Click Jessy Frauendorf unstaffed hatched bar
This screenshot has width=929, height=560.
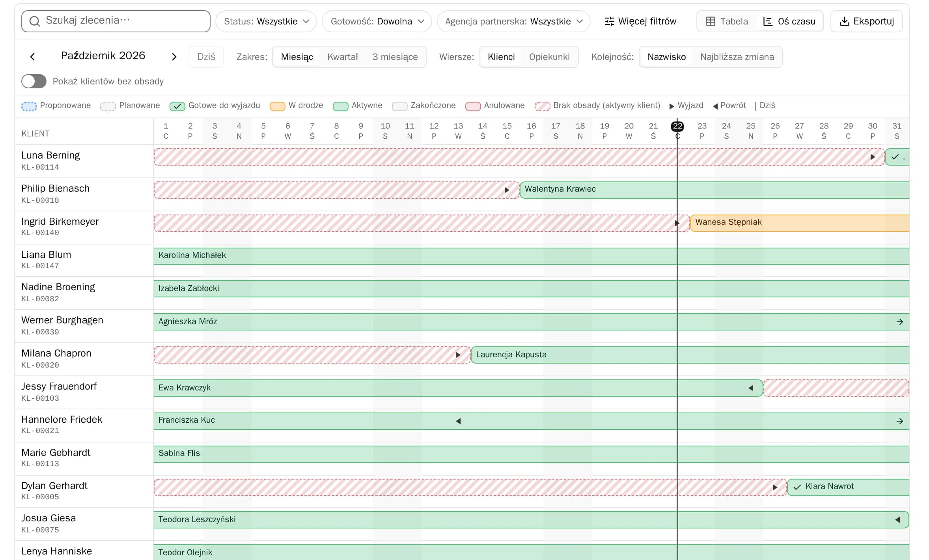tap(836, 388)
